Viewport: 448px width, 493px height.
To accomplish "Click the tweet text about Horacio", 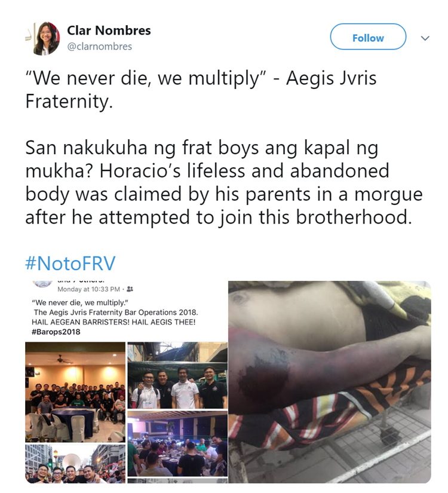I will pyautogui.click(x=223, y=182).
